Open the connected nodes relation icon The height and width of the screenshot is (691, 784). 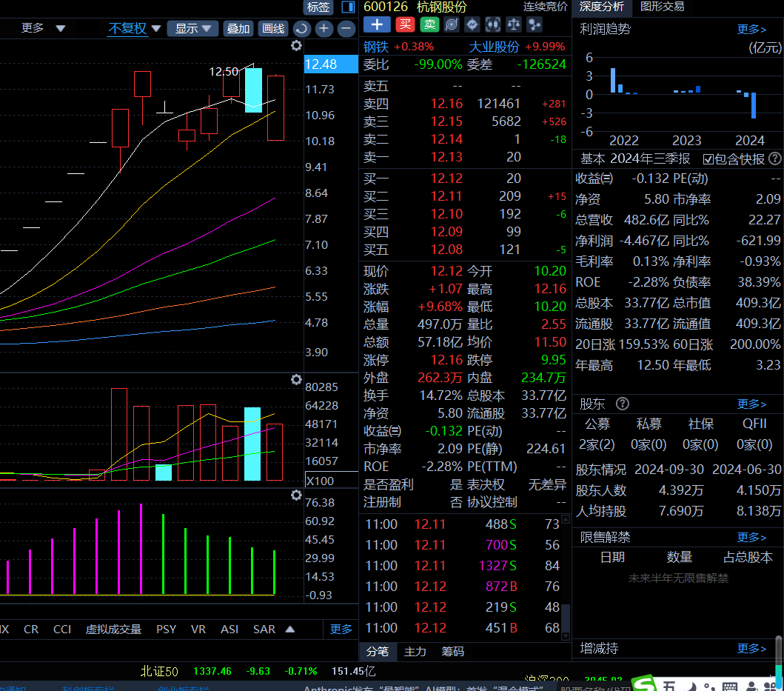point(535,24)
